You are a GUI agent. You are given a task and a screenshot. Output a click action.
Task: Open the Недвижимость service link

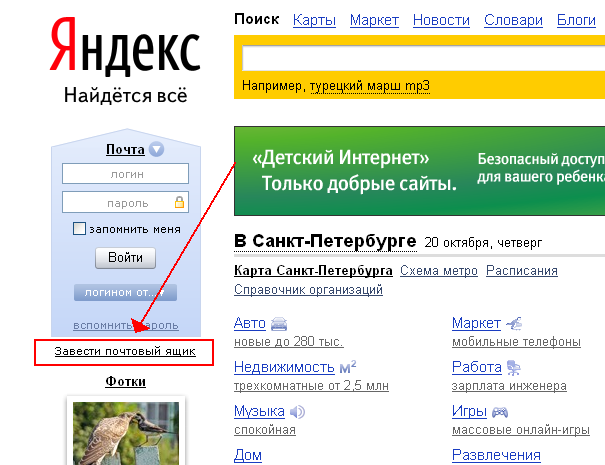pos(284,367)
